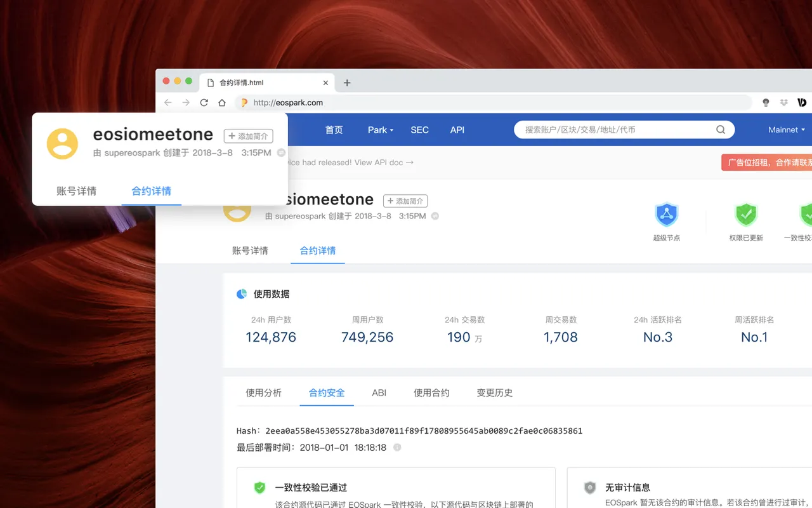Click the site icon in the address bar
Screen dimensions: 812x508
tap(244, 102)
